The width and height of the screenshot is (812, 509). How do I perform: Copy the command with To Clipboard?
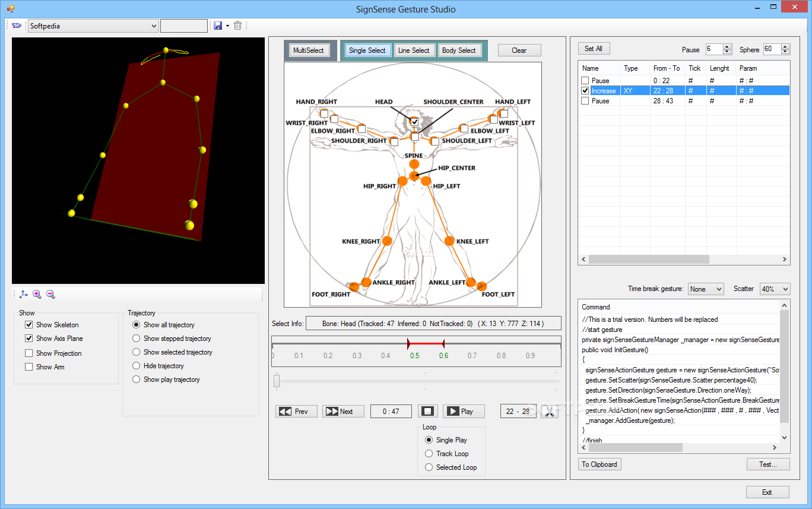(600, 464)
